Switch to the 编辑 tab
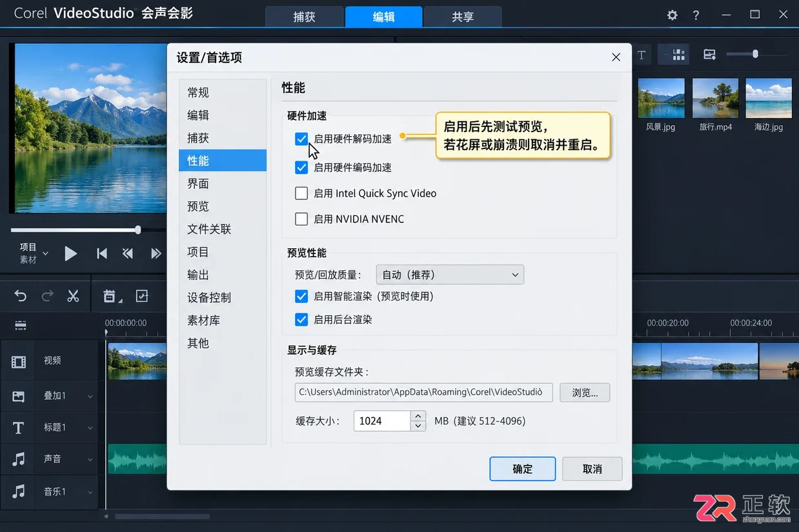The height and width of the screenshot is (532, 799). pos(383,17)
